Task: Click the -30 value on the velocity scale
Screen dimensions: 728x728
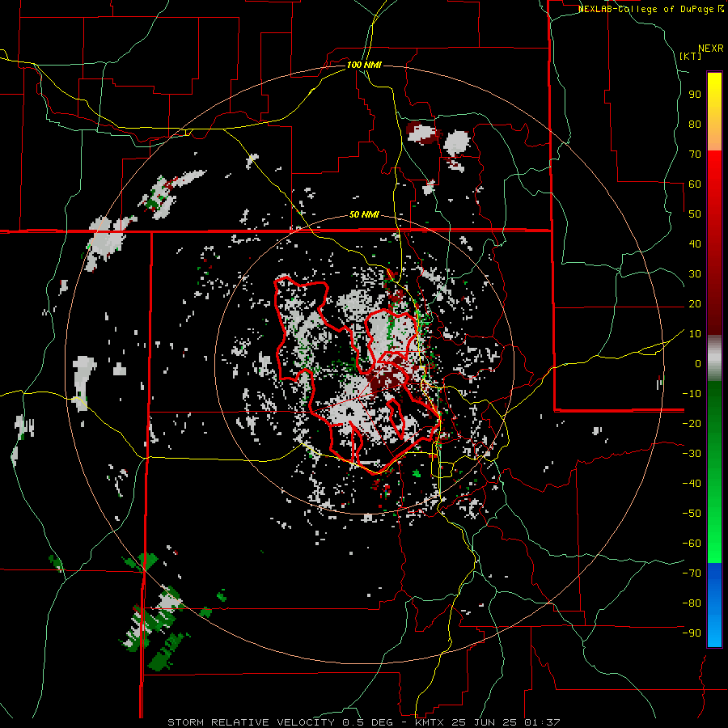Action: point(692,454)
